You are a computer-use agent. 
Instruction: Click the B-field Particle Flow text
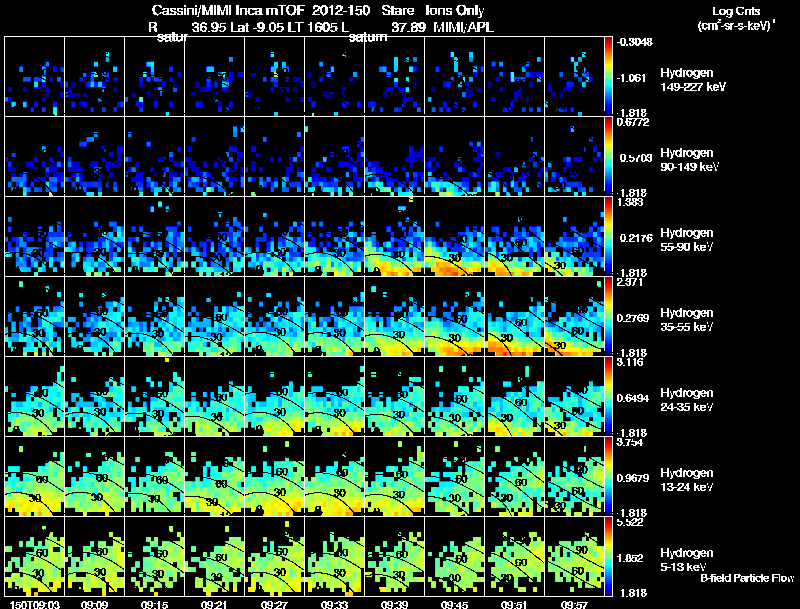click(x=747, y=578)
